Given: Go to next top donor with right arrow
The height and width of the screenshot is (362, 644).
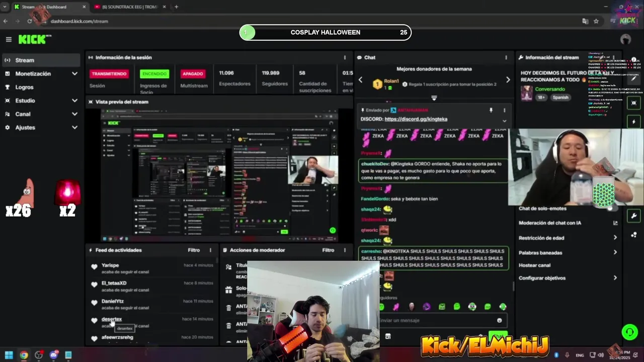Looking at the screenshot, I should (x=508, y=80).
